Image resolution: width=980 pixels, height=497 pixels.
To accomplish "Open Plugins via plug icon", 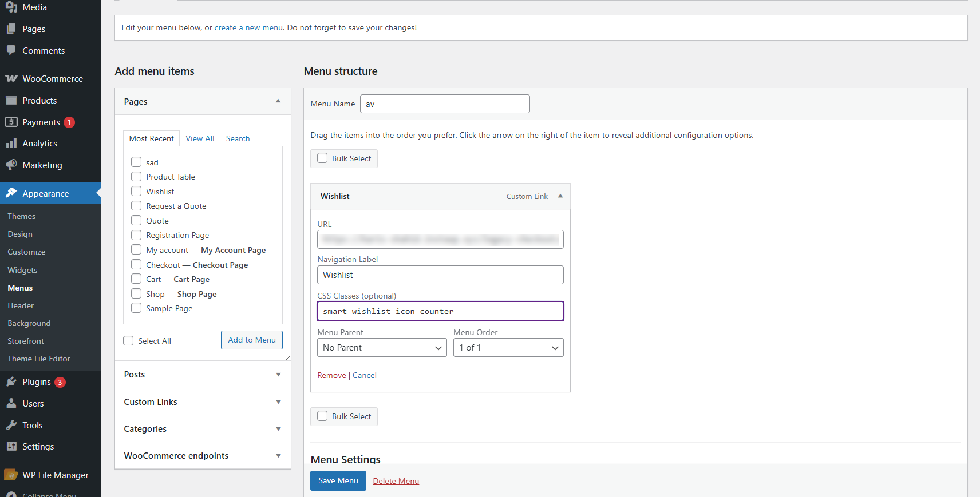I will click(x=11, y=381).
